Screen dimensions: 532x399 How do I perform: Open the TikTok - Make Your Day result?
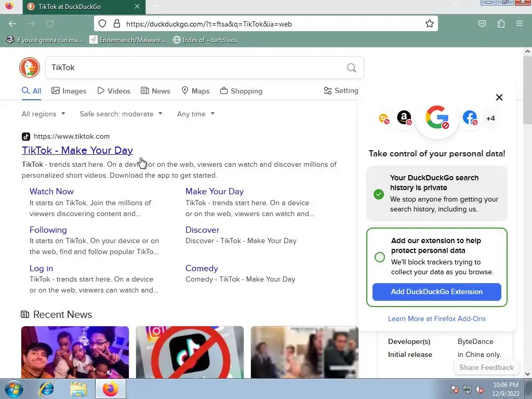coord(77,150)
